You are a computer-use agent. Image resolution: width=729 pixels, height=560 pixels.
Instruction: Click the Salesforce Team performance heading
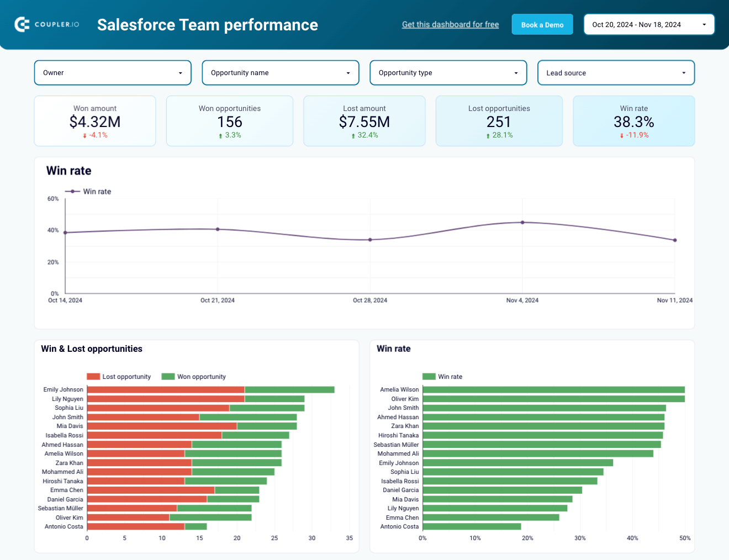pyautogui.click(x=208, y=25)
